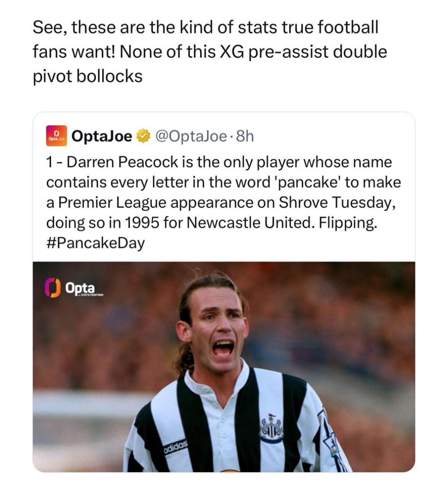
Task: Click the words "Newcastle United" in the tweet
Action: pyautogui.click(x=250, y=222)
